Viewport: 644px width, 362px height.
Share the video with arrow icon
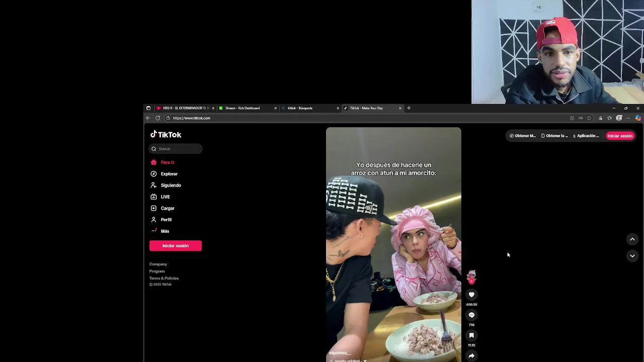(471, 356)
